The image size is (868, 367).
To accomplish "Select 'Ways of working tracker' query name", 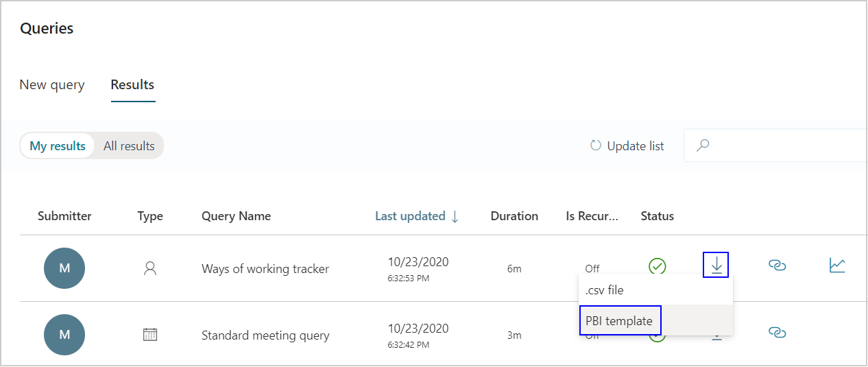I will pos(265,269).
